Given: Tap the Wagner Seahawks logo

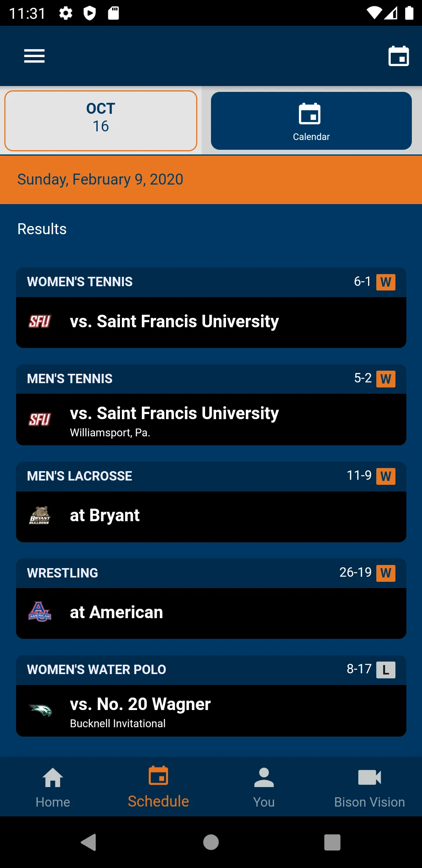Looking at the screenshot, I should click(40, 710).
